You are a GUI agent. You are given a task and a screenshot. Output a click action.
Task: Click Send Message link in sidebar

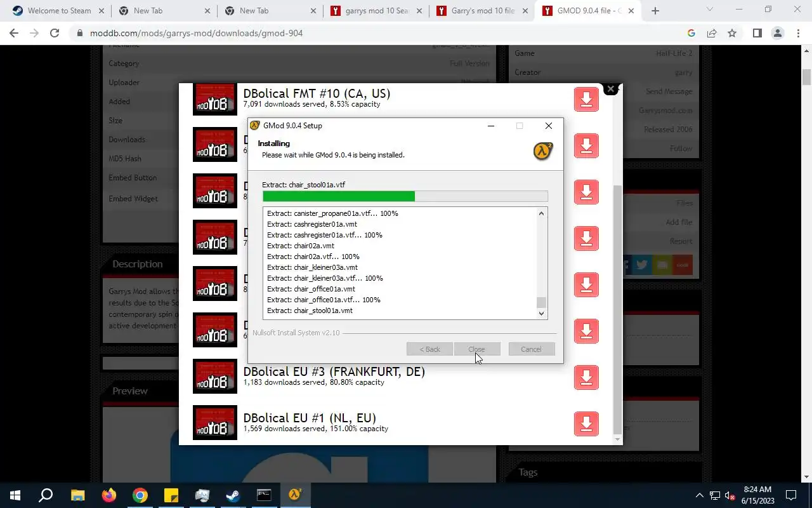tap(669, 91)
